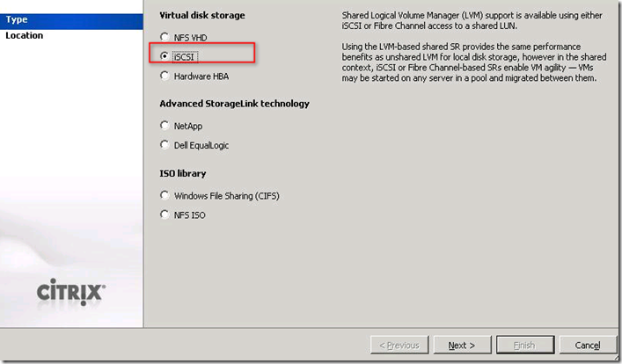The image size is (622, 364).
Task: Click the Virtual disk storage heading
Action: 202,16
